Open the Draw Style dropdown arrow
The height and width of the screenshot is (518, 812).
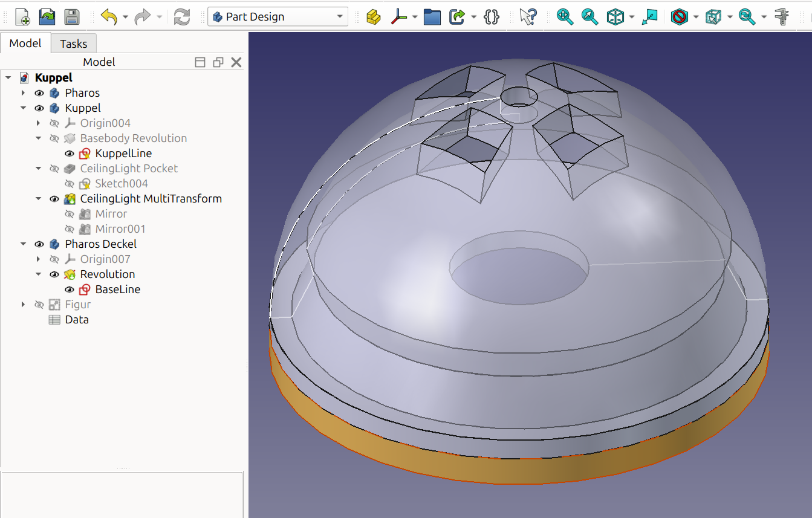pos(696,17)
